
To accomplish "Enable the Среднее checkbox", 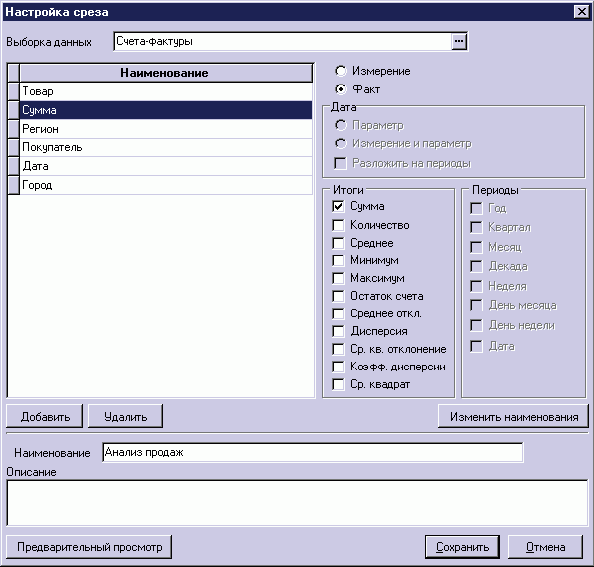I will (338, 243).
